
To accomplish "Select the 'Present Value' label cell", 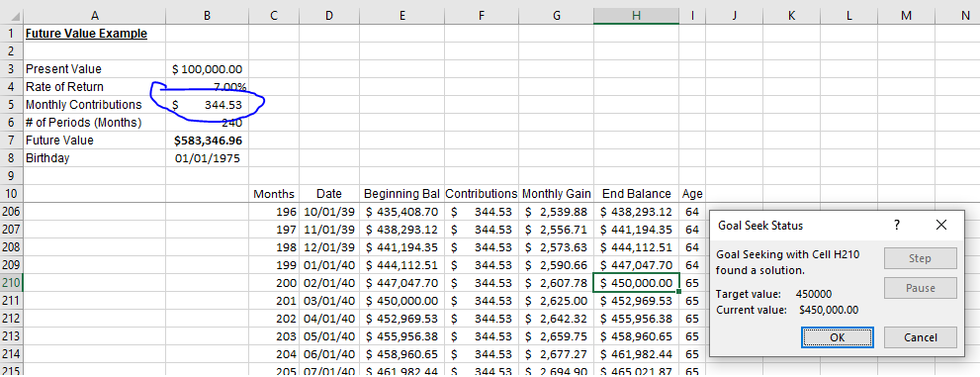I will 94,69.
